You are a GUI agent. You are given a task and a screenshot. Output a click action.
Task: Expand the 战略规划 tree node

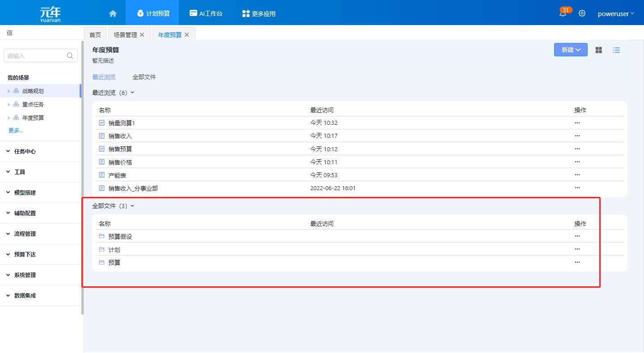[x=8, y=91]
